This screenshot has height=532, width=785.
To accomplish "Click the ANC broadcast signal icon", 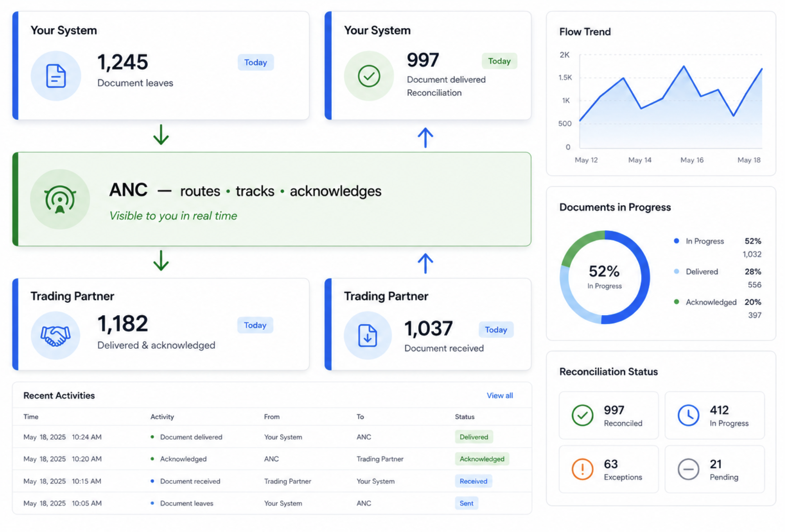I will tap(60, 199).
